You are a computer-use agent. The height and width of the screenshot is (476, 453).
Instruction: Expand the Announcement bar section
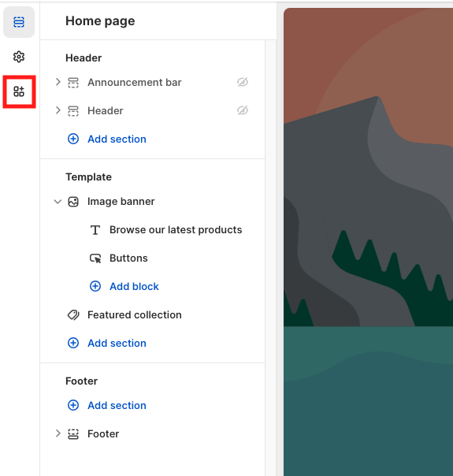(x=58, y=82)
